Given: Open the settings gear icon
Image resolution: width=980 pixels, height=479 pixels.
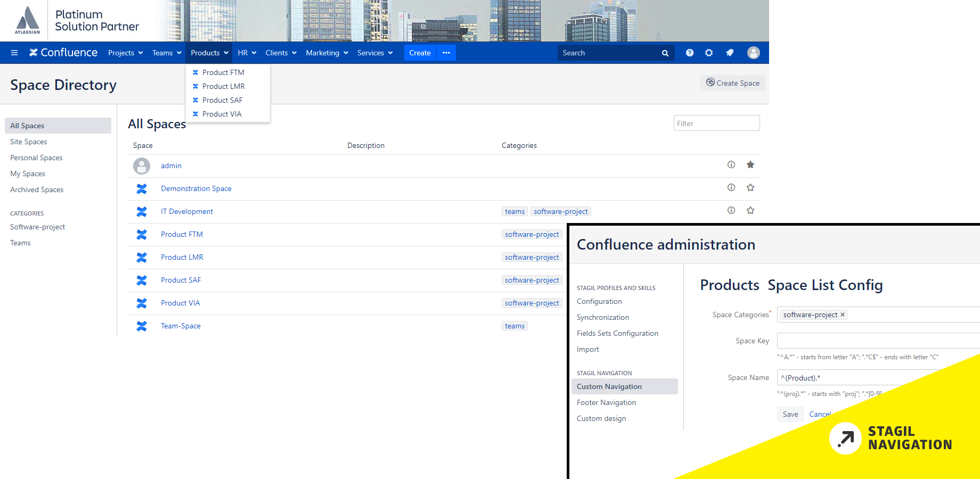Looking at the screenshot, I should coord(709,53).
